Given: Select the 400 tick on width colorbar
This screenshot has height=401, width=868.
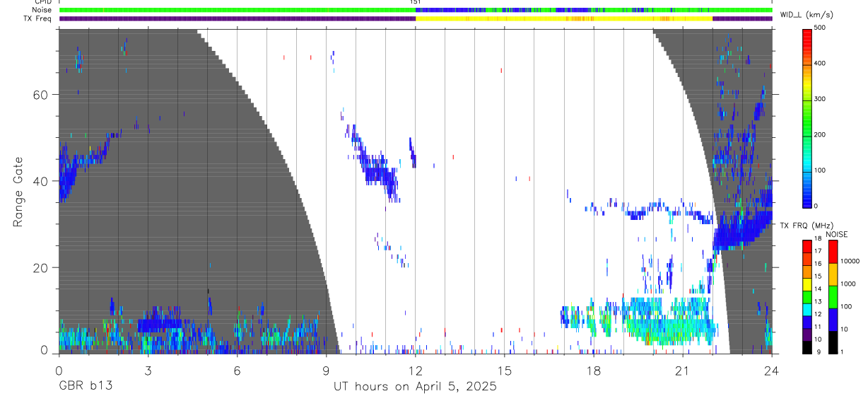Looking at the screenshot, I should pos(820,64).
